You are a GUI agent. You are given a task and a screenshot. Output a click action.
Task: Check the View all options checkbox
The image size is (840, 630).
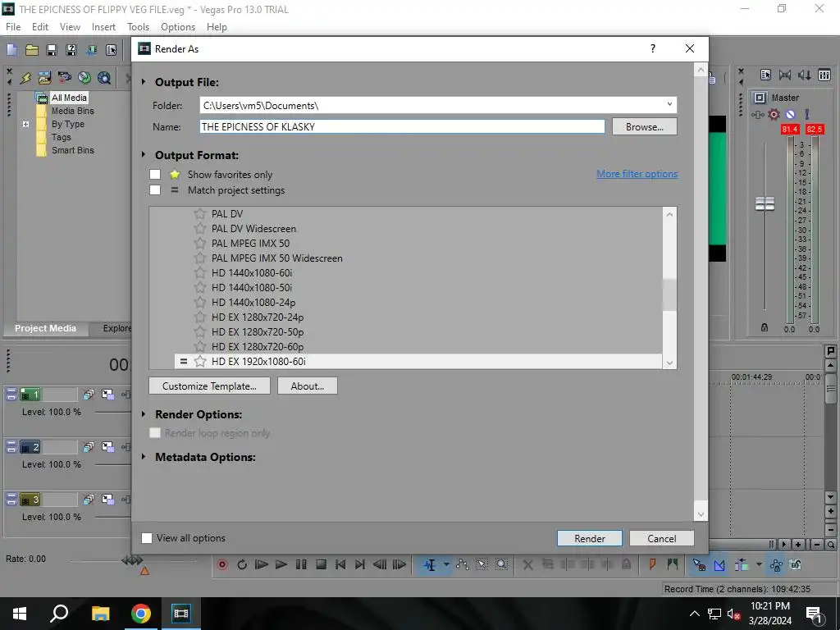[146, 538]
